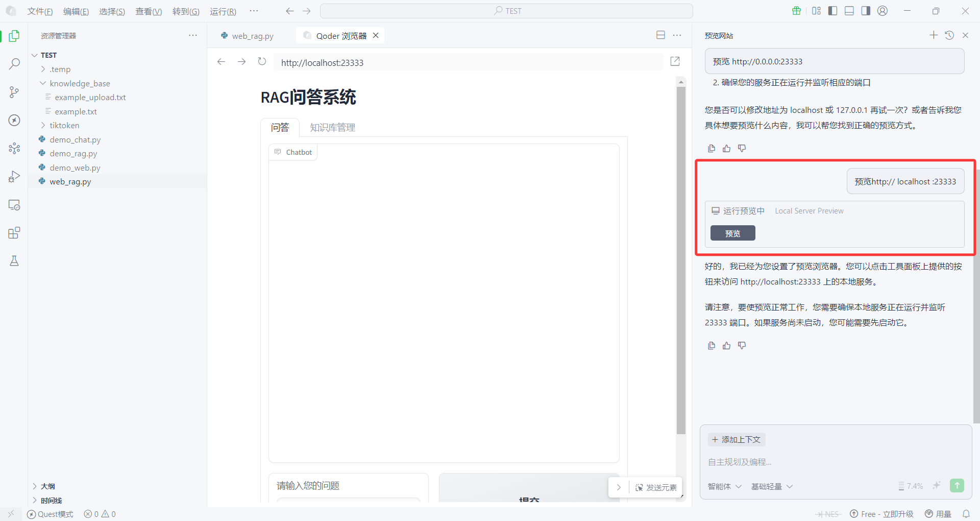
Task: Switch to the web_rag.py editor tab
Action: [x=248, y=36]
